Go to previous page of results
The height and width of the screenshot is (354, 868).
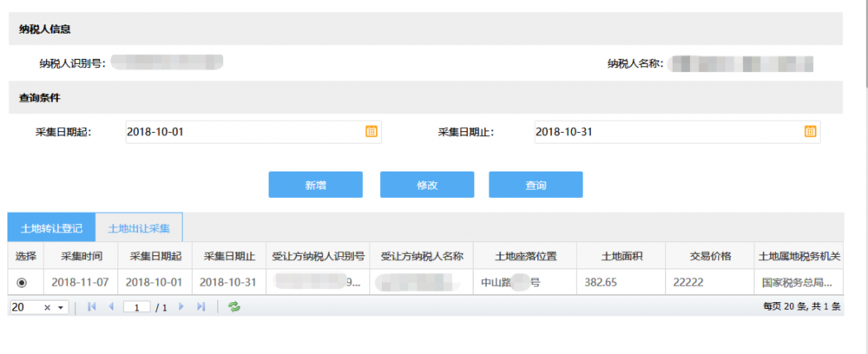coord(110,307)
